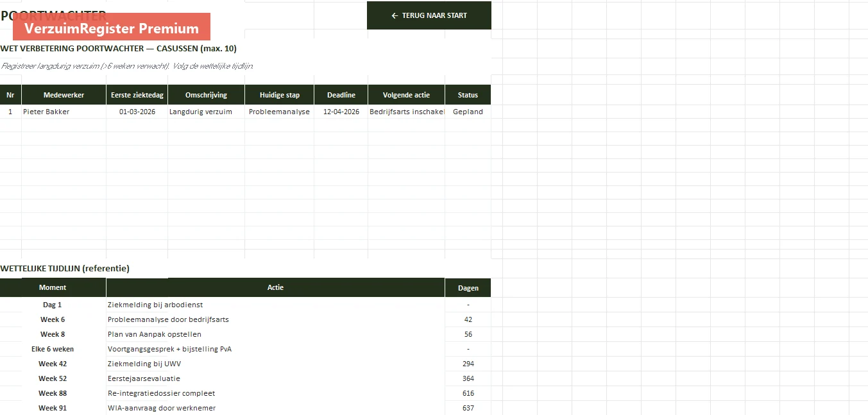Select 'Re-integratiedossier compleet' action cell
The image size is (868, 415).
point(275,393)
